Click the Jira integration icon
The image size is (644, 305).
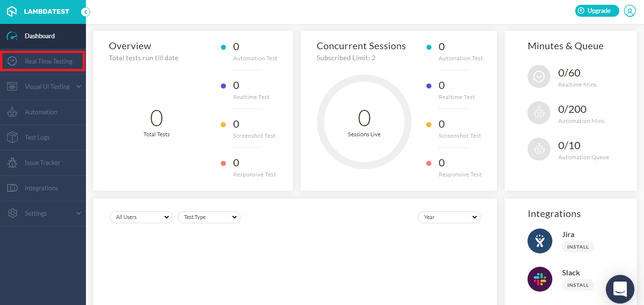pyautogui.click(x=539, y=240)
